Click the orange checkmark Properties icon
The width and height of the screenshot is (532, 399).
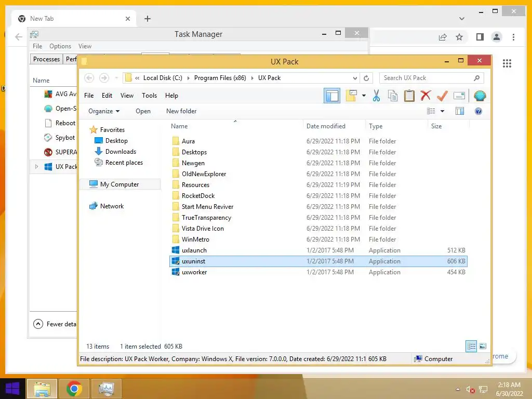point(442,96)
